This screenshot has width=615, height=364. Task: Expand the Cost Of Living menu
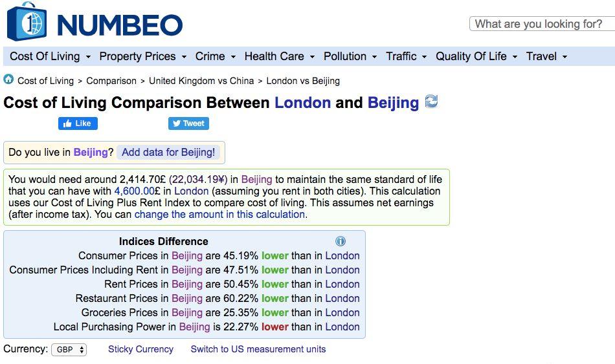tap(50, 56)
